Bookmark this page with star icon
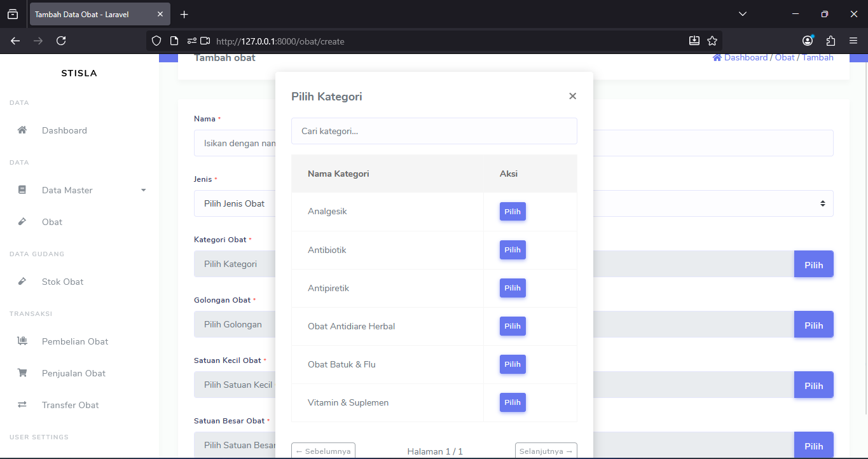Viewport: 868px width, 459px height. tap(712, 41)
